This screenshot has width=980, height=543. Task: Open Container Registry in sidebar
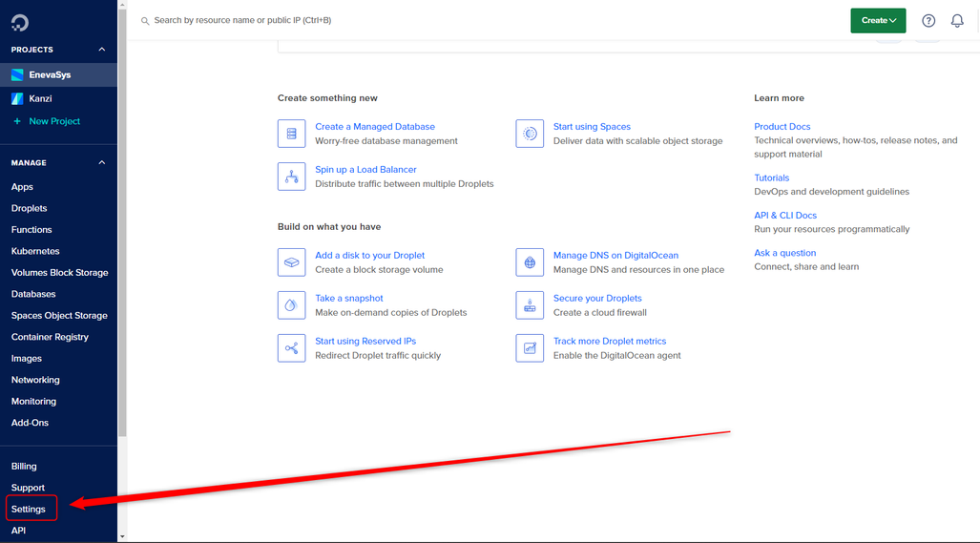[x=50, y=337]
